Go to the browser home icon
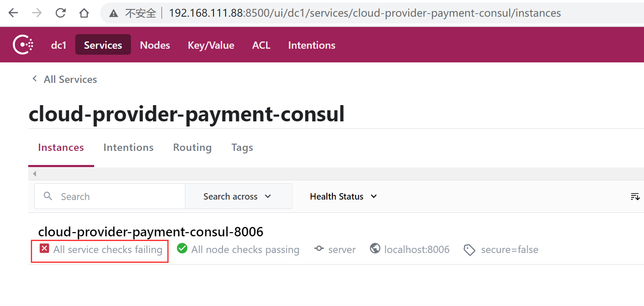 [x=84, y=13]
